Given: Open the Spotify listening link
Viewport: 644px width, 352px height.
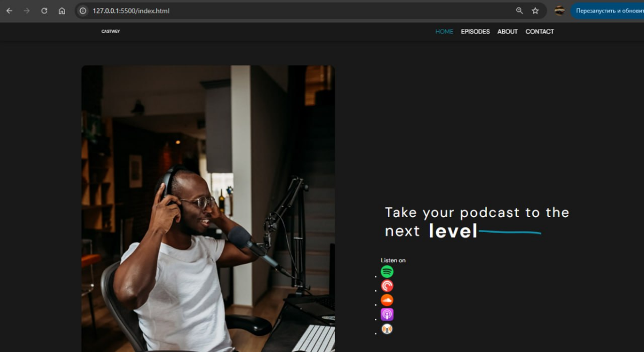Looking at the screenshot, I should click(387, 272).
